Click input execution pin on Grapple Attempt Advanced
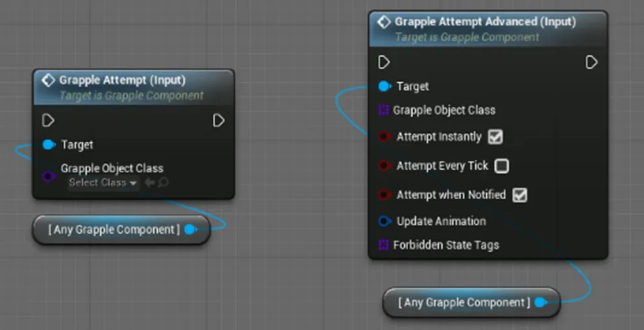This screenshot has height=330, width=644. coord(384,62)
